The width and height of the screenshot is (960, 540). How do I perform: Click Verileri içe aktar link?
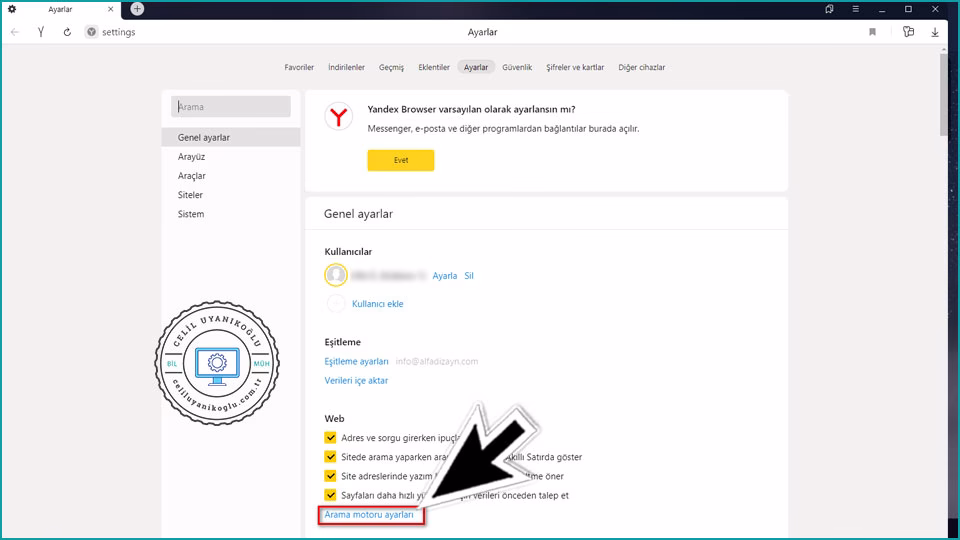[356, 380]
